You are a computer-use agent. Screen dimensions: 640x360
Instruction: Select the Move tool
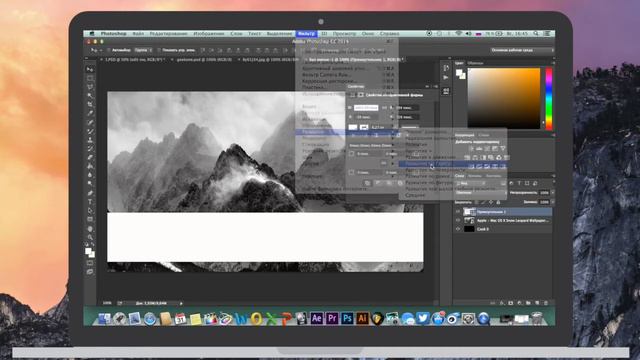(x=90, y=69)
